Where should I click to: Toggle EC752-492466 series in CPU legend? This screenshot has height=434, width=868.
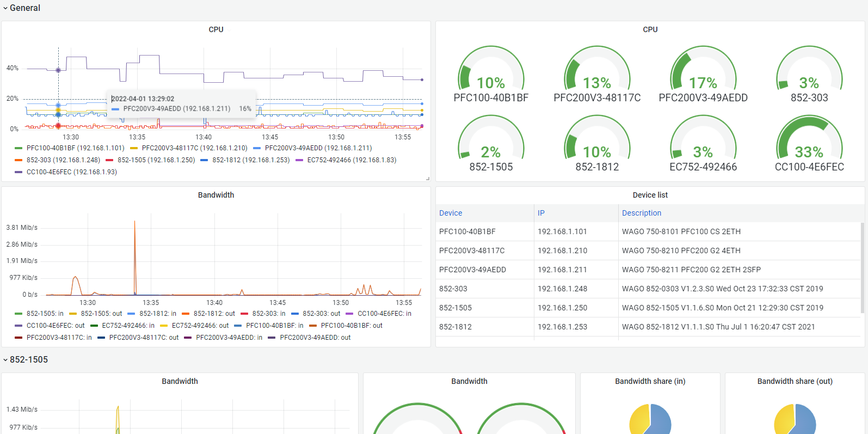point(346,160)
